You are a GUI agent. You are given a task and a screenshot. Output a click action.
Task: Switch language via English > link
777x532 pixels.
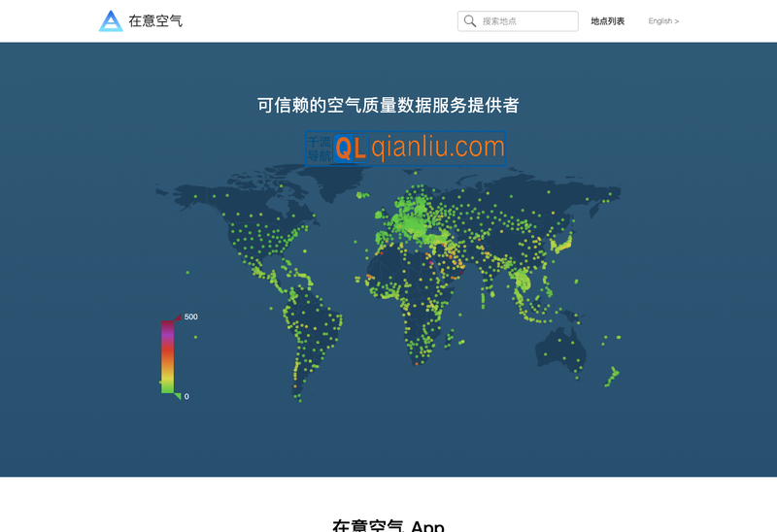(663, 21)
